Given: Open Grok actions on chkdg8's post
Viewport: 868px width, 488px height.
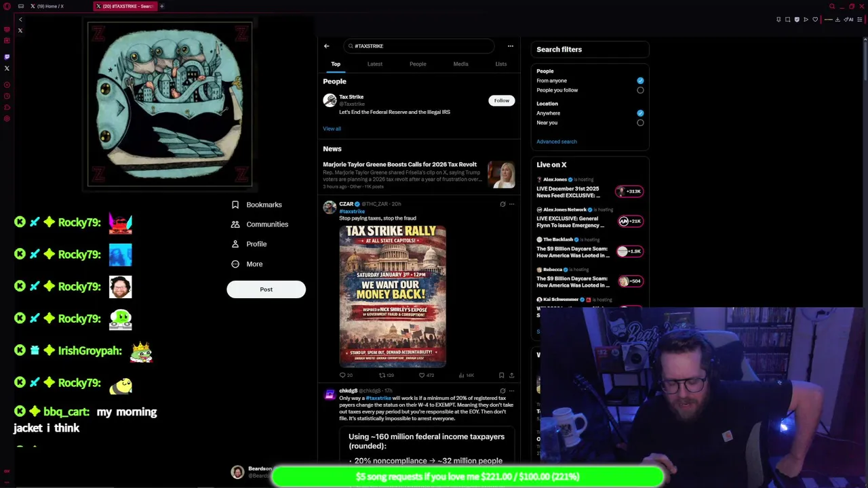Looking at the screenshot, I should 502,391.
